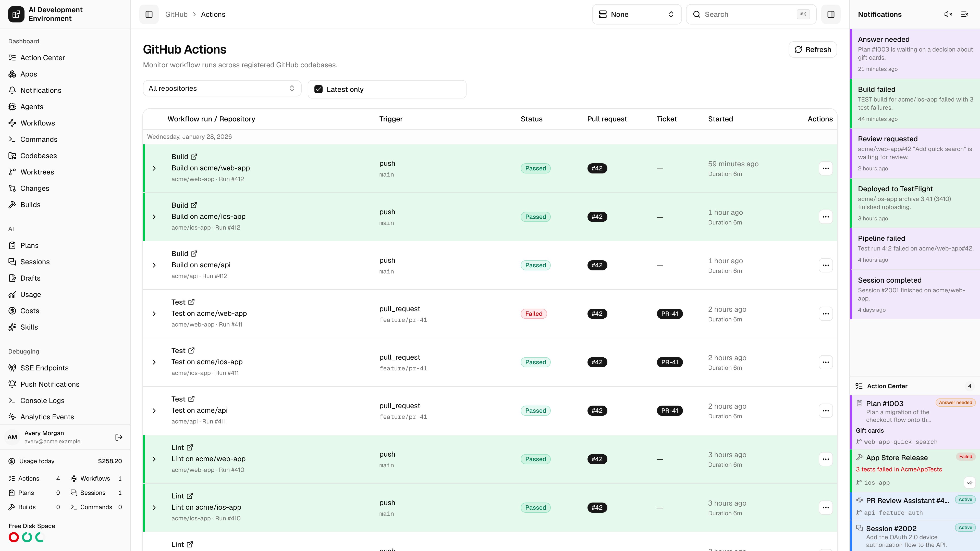
Task: Open the None environment selector
Action: pyautogui.click(x=636, y=15)
